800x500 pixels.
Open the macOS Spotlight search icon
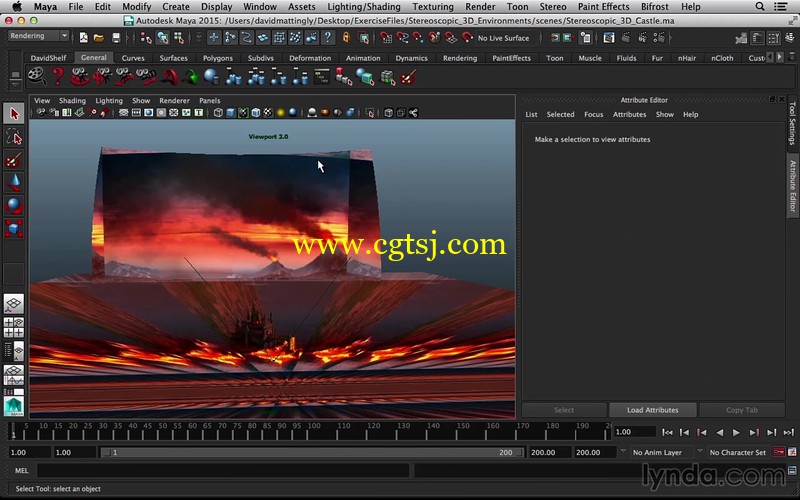pyautogui.click(x=760, y=7)
